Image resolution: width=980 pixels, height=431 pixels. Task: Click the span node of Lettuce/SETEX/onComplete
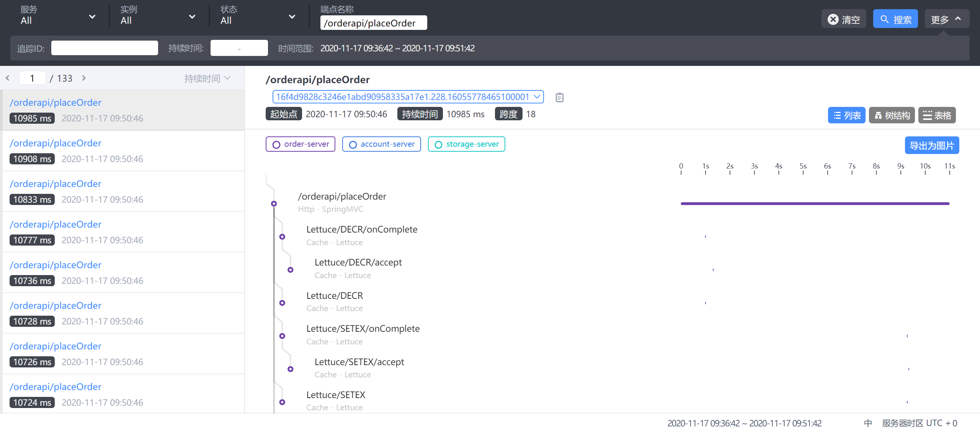[x=282, y=336]
